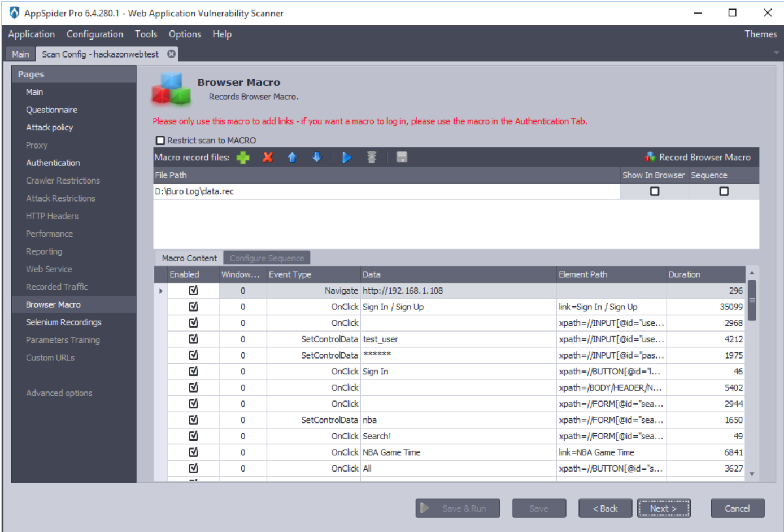Select the Configure Sequence tab
The image size is (784, 532).
click(267, 258)
